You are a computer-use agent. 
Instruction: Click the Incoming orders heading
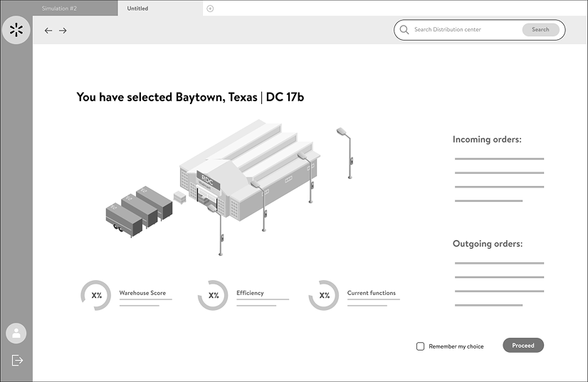(487, 140)
